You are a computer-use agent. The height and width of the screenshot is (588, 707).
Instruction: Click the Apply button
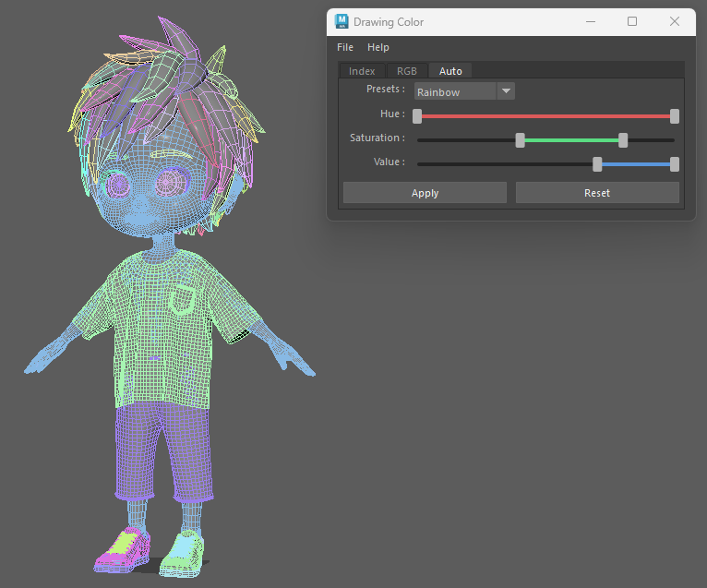pos(425,193)
